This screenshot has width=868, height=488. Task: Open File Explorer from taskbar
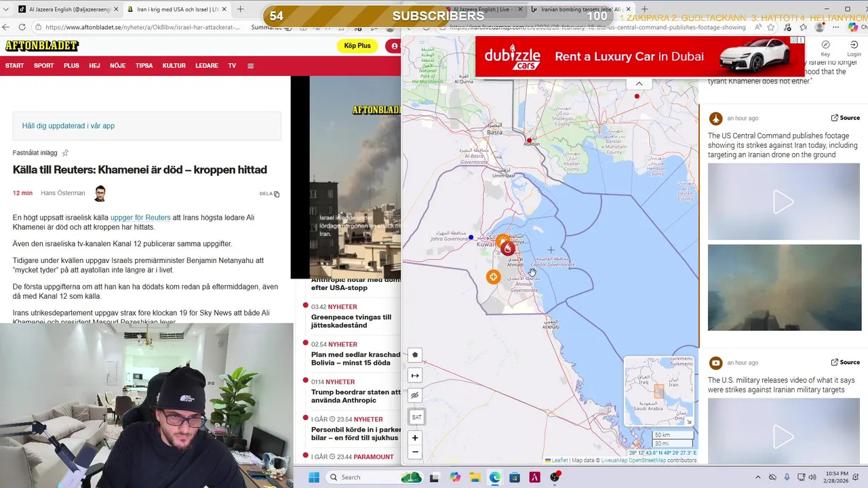point(475,477)
